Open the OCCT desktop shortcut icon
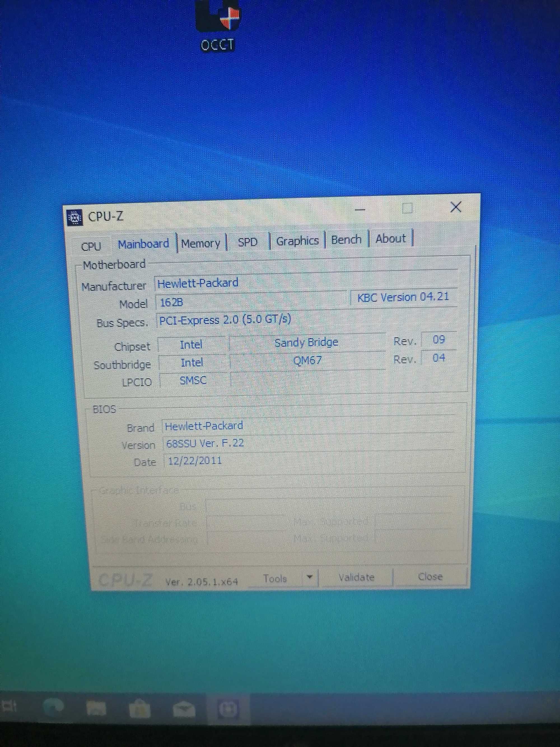This screenshot has height=747, width=560. point(218,25)
